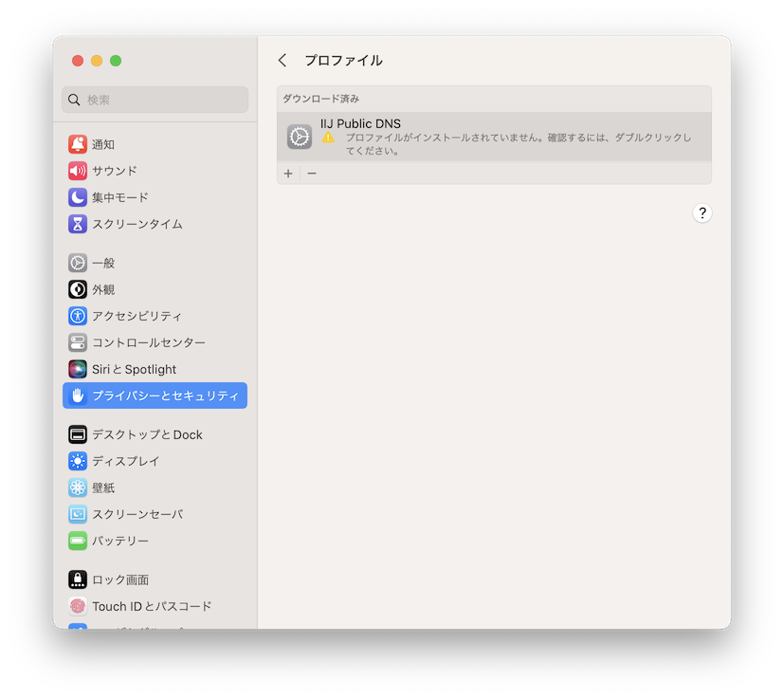This screenshot has height=699, width=784.
Task: Click the アクセシビリティ icon
Action: (x=78, y=316)
